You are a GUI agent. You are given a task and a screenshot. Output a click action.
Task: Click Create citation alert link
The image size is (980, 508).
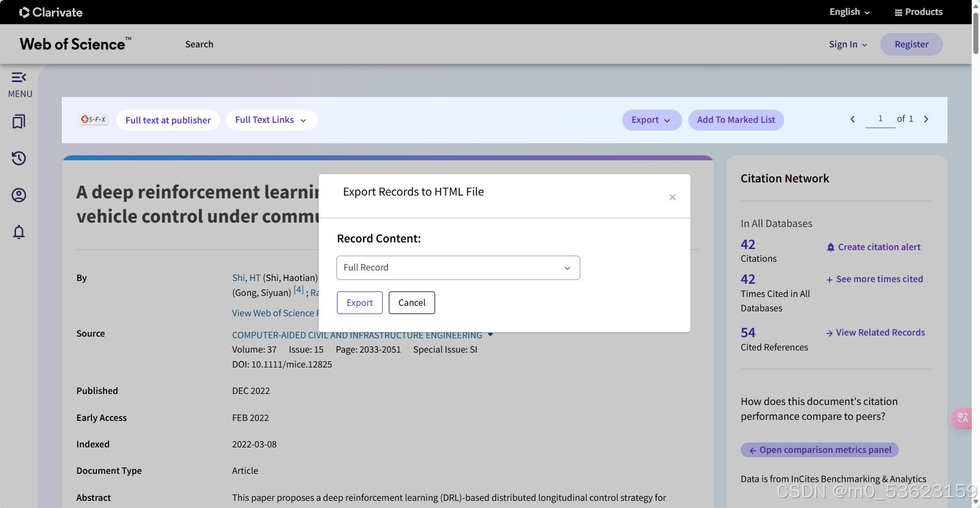pos(874,247)
